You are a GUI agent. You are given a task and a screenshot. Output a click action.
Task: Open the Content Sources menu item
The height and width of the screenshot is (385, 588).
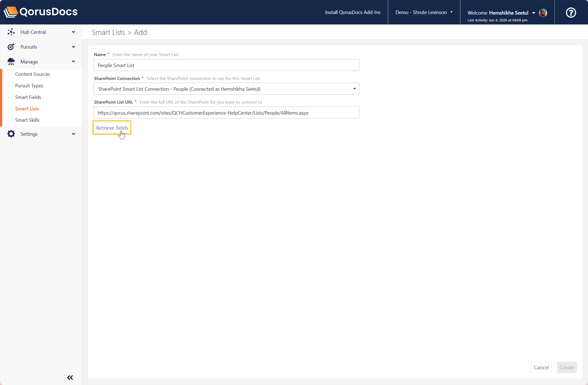32,74
